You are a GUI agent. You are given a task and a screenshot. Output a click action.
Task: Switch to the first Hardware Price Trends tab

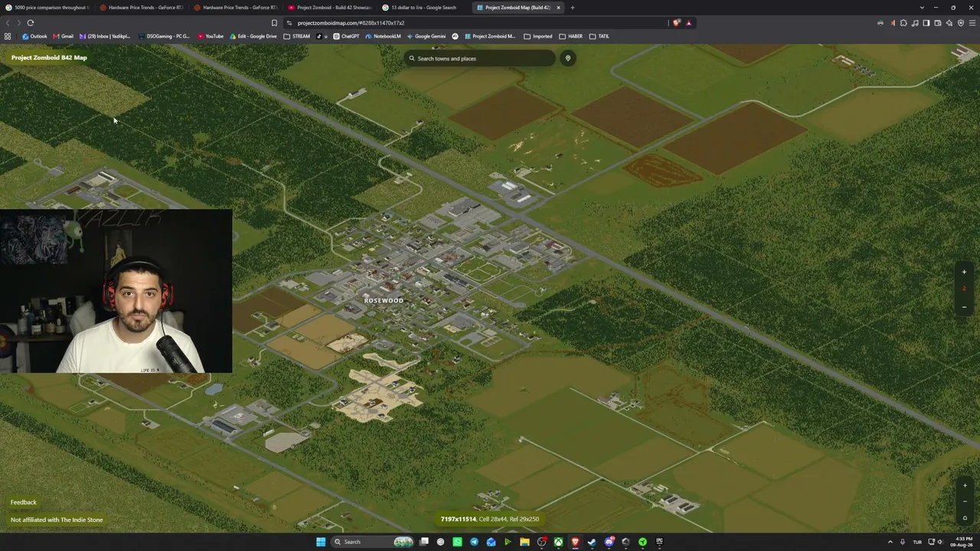pos(141,8)
